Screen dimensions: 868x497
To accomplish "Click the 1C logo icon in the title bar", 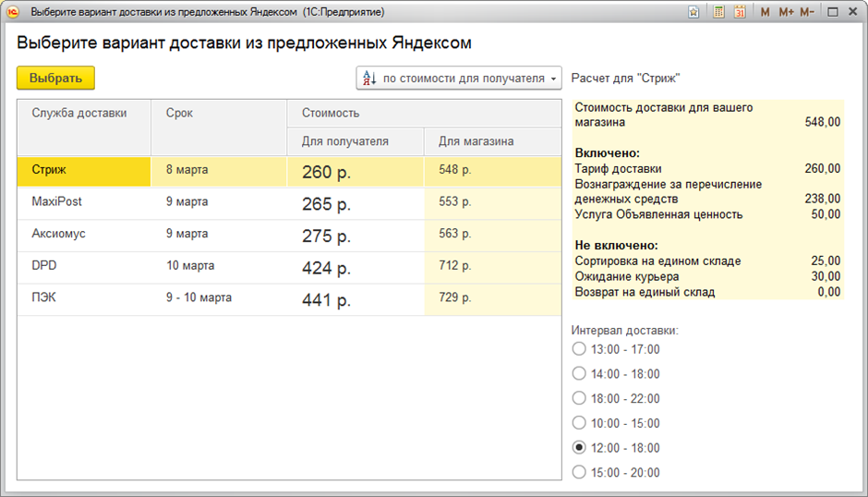I will [13, 12].
